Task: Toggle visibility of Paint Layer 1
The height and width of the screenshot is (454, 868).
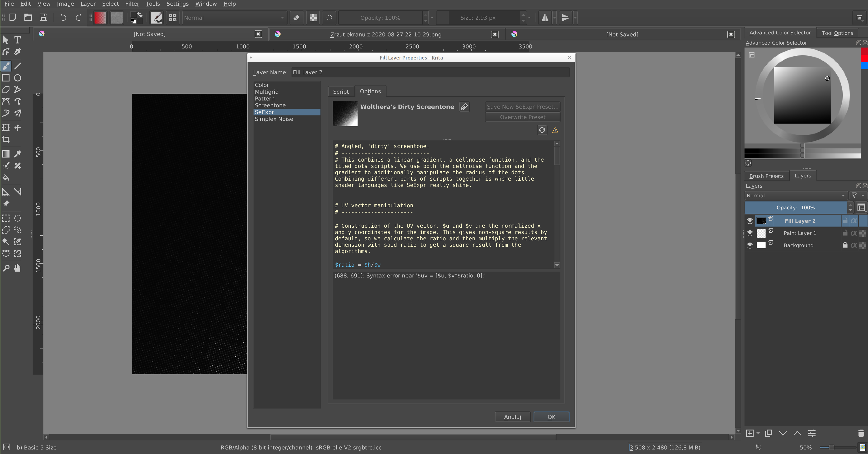Action: [750, 233]
